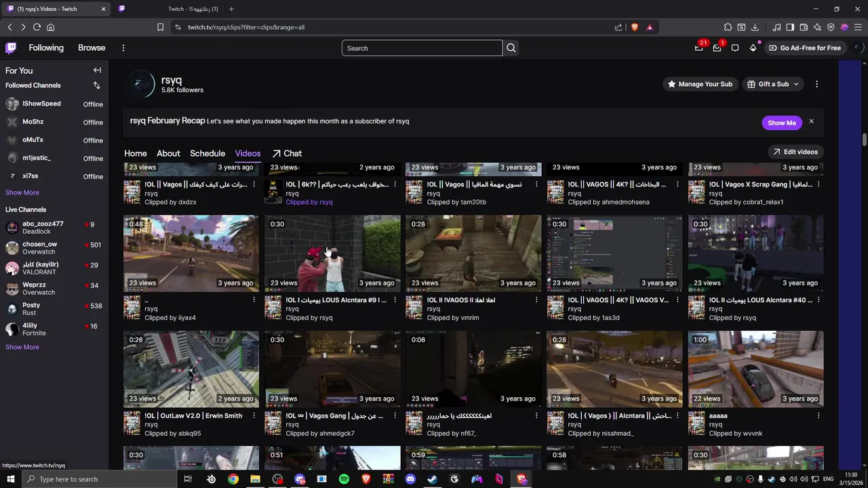Open Chrome from the taskbar
868x488 pixels.
click(233, 479)
